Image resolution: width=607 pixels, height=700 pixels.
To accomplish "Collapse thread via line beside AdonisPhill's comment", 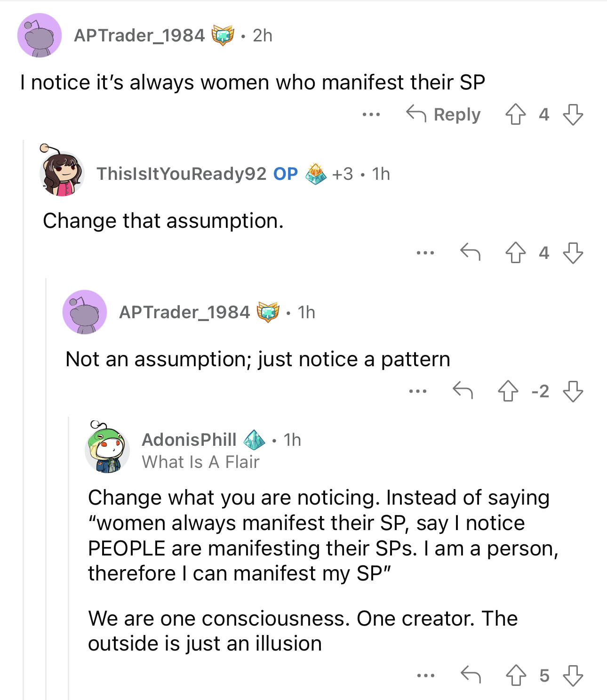I will tap(69, 558).
